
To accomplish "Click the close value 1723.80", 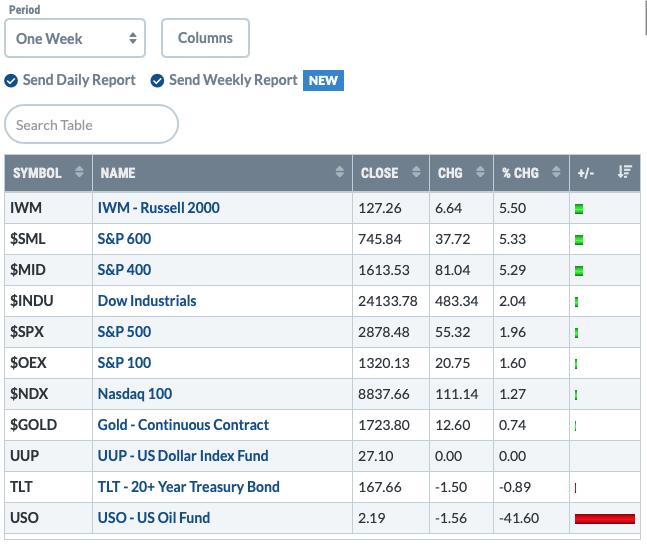I will click(x=384, y=425).
